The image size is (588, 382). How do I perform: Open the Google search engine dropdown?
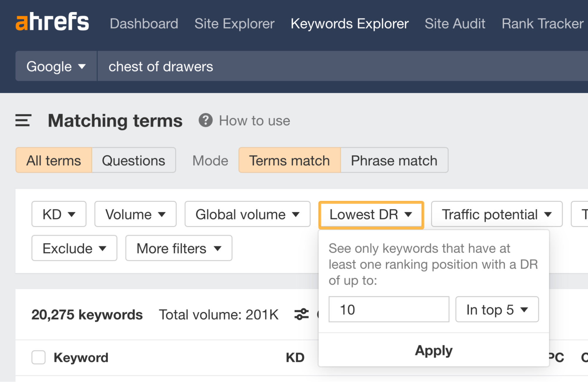[55, 66]
